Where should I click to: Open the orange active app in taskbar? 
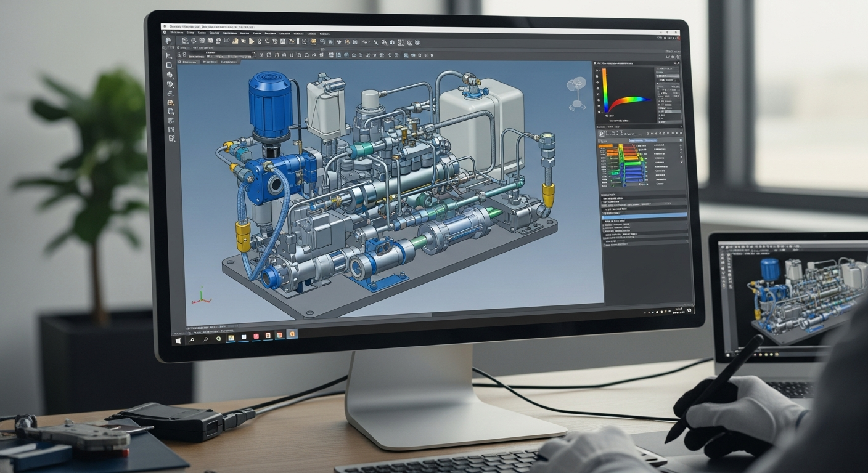tap(292, 334)
